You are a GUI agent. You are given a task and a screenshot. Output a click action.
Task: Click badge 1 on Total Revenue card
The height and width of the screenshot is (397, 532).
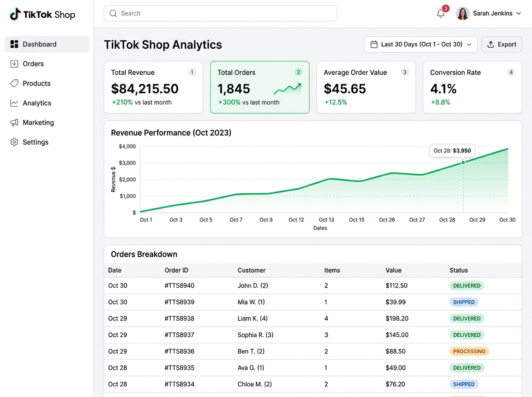click(x=192, y=72)
